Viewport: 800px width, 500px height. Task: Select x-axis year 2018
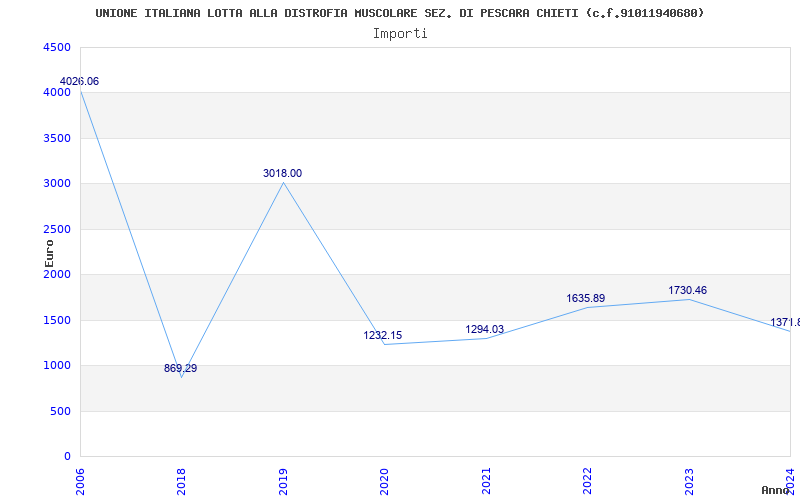point(181,481)
